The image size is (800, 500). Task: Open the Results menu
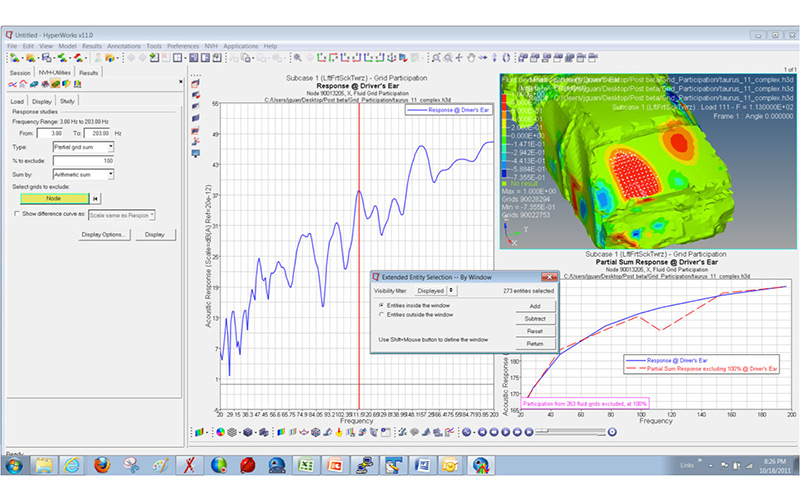pos(92,46)
